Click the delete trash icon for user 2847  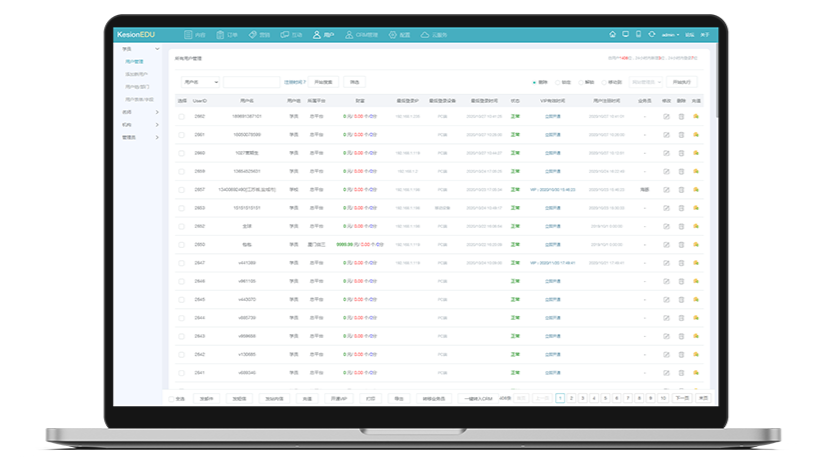(681, 262)
